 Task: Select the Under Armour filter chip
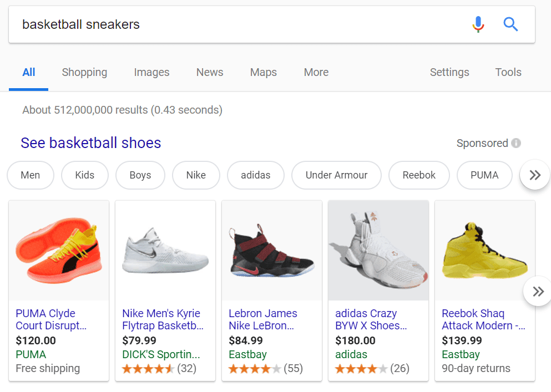336,175
